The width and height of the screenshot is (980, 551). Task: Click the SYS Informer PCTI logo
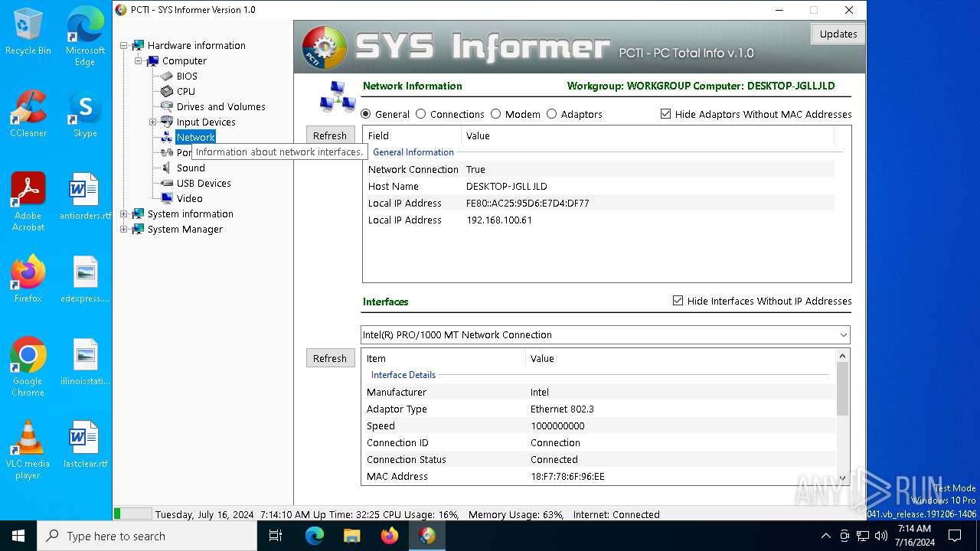click(x=325, y=47)
